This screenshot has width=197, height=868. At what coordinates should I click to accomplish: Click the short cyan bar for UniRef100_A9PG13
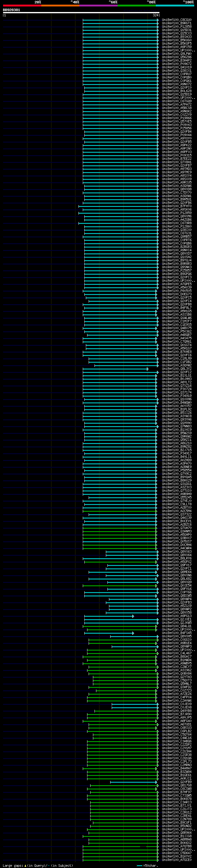[109, 616]
